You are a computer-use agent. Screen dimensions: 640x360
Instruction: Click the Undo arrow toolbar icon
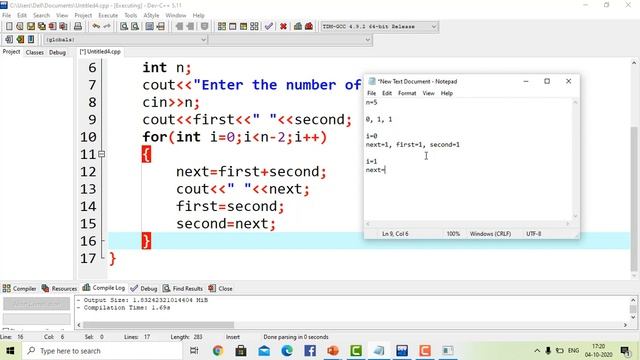point(96,27)
